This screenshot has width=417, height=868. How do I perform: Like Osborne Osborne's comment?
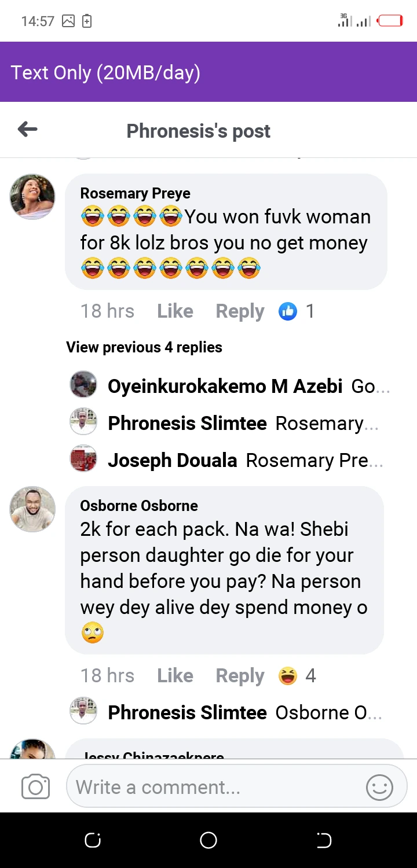pos(175,675)
